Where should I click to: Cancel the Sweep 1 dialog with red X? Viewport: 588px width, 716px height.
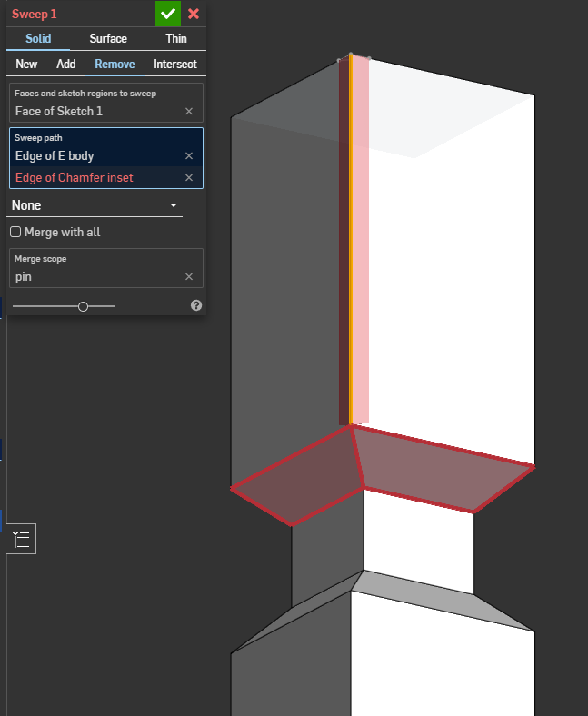coord(194,14)
